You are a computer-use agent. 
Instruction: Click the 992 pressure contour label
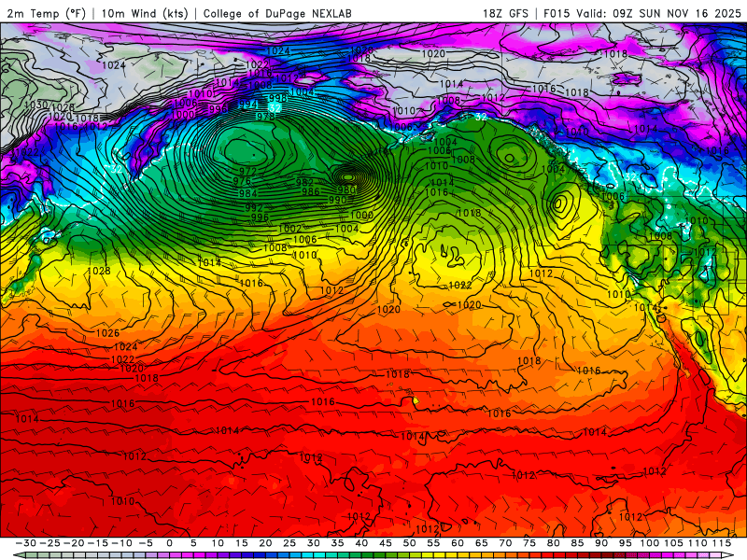[x=254, y=207]
